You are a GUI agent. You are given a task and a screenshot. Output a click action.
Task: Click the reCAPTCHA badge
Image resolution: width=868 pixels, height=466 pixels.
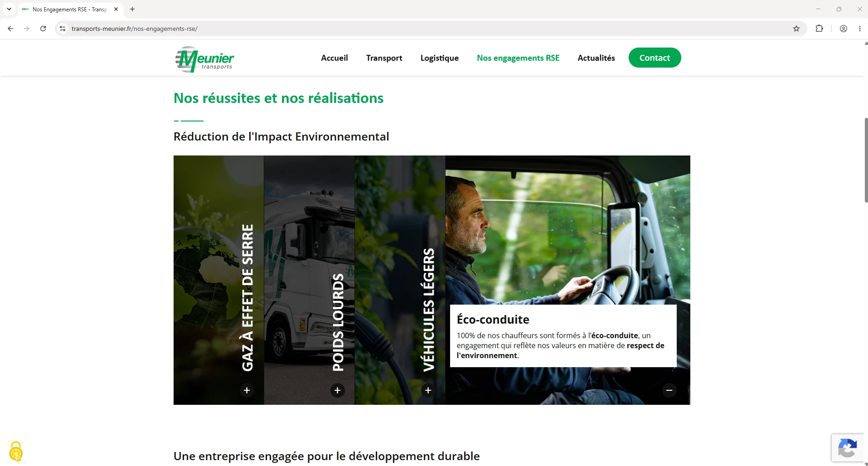[848, 448]
